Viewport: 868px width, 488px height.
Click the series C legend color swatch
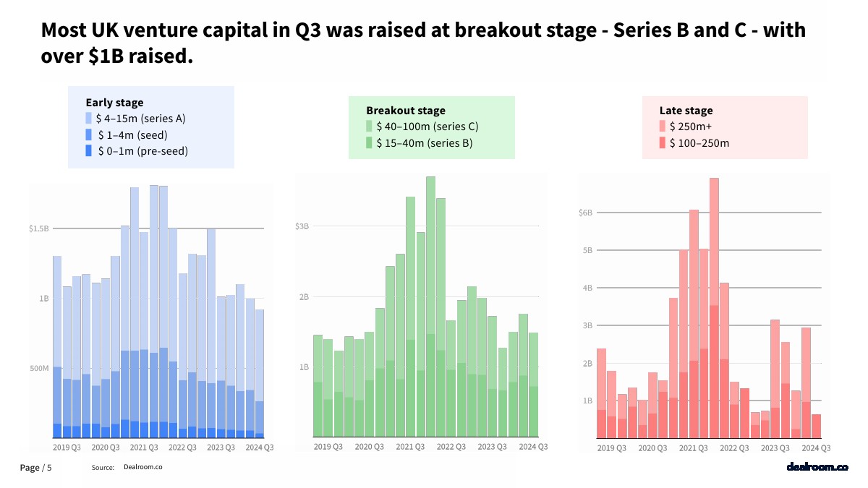369,127
